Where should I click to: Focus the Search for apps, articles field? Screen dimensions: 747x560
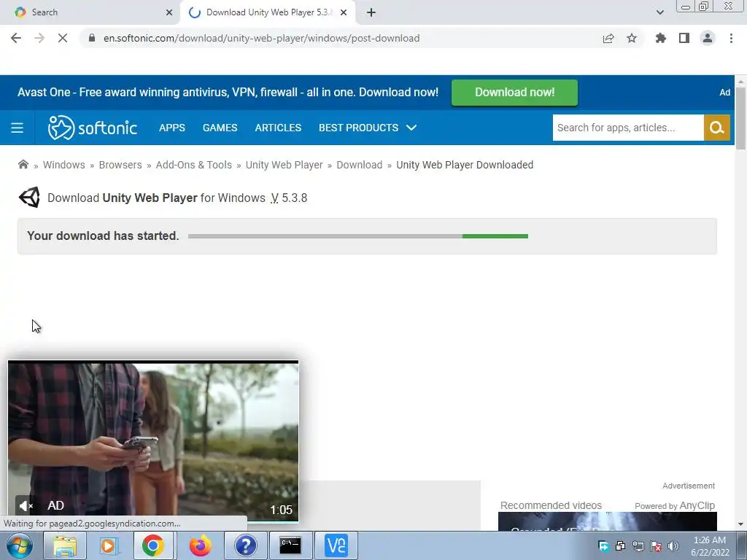[628, 128]
